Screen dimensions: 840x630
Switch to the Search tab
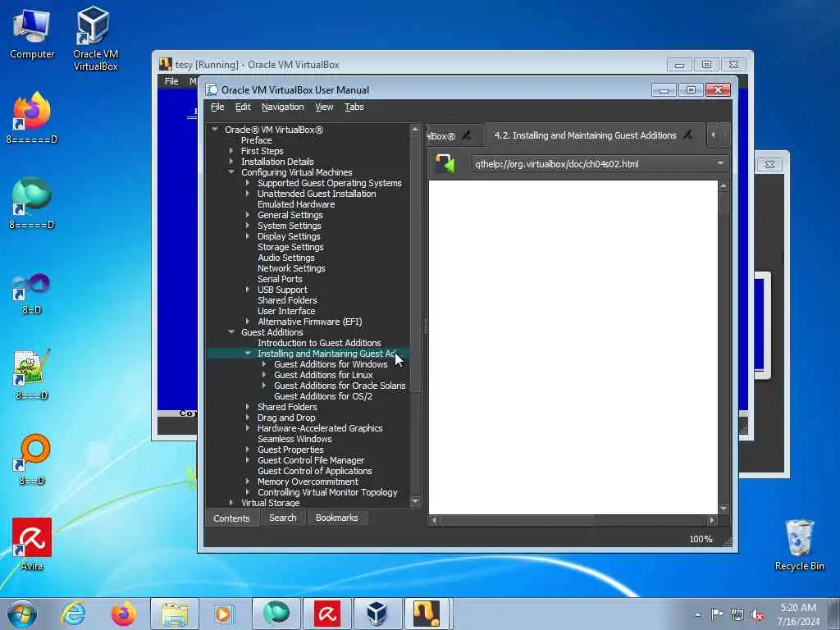tap(282, 518)
